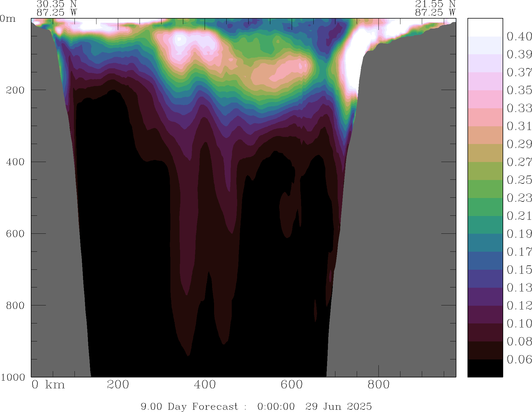
Task: Click the 0m surface depth label
Action: pos(7,19)
